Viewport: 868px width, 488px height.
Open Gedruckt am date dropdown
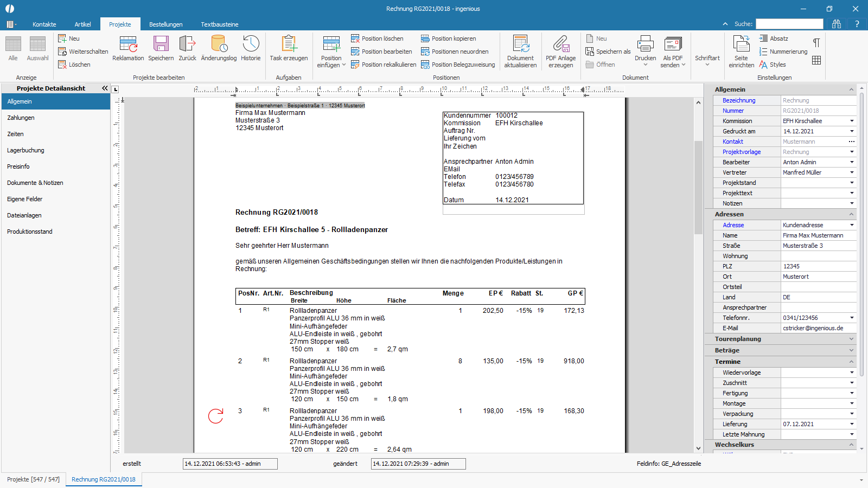point(852,131)
